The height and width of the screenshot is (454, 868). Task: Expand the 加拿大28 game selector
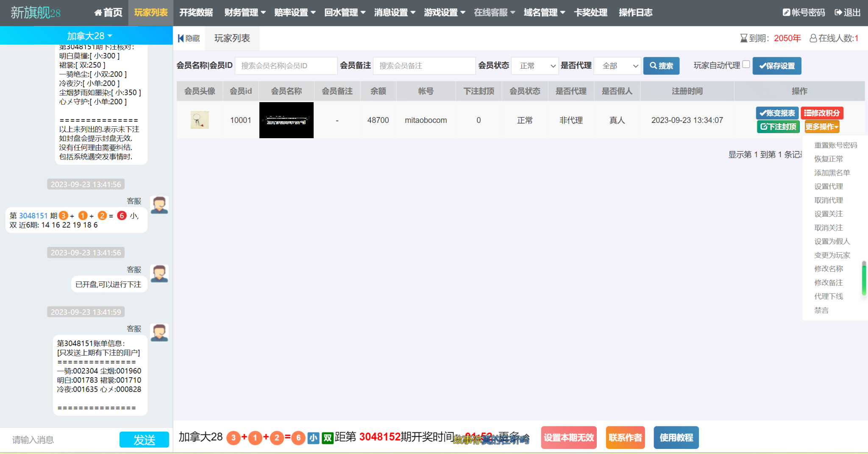89,36
